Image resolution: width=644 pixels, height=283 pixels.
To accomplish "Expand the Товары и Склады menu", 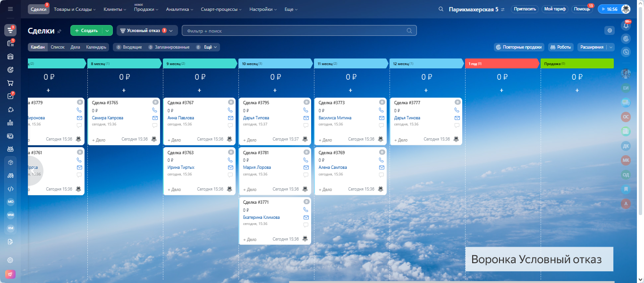I will pos(75,9).
